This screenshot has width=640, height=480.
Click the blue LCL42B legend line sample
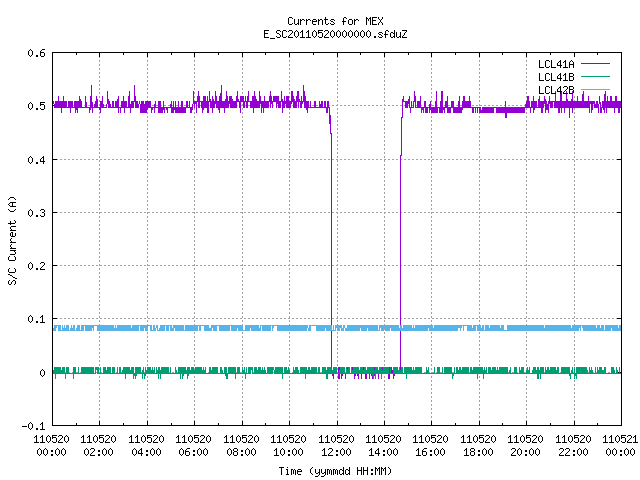click(595, 89)
